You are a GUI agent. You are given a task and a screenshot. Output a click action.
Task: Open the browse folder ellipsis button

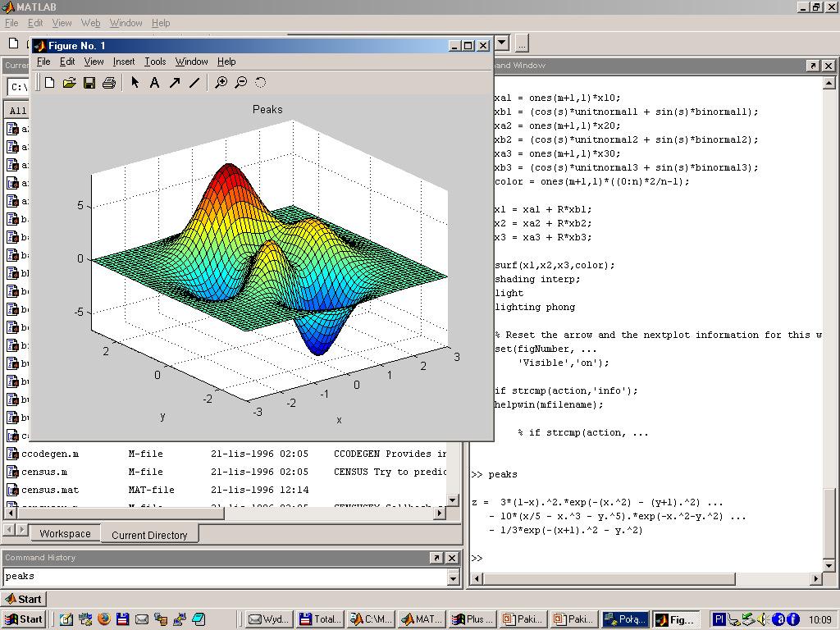[x=522, y=43]
